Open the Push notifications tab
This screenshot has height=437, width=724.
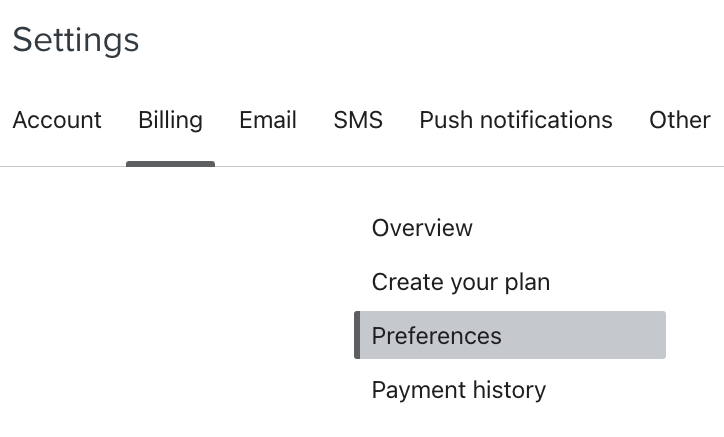click(x=516, y=120)
